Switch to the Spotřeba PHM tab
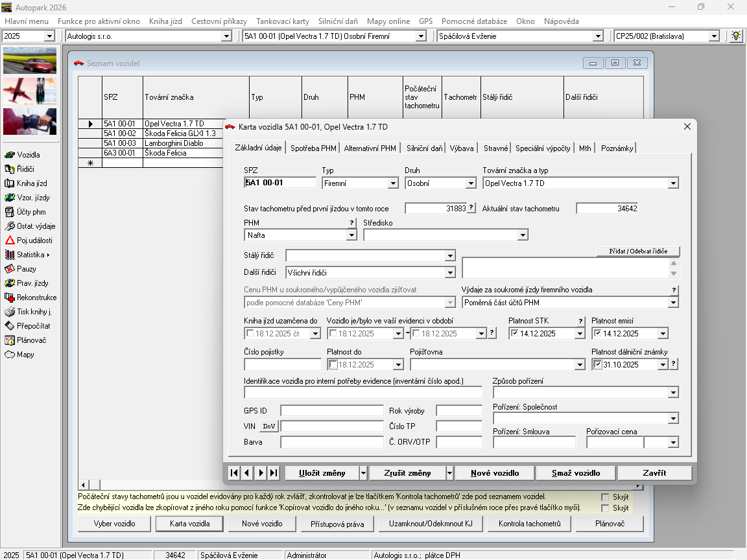The width and height of the screenshot is (747, 560). tap(313, 148)
